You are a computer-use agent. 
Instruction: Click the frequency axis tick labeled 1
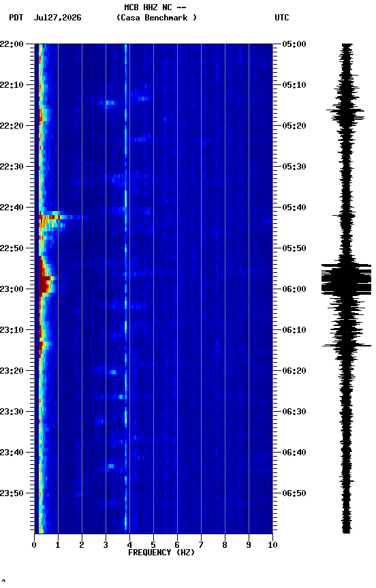(58, 545)
